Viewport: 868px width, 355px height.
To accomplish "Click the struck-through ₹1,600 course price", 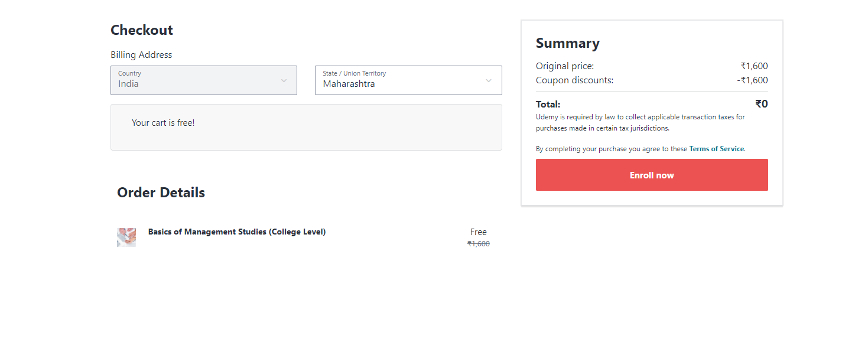I will 478,244.
